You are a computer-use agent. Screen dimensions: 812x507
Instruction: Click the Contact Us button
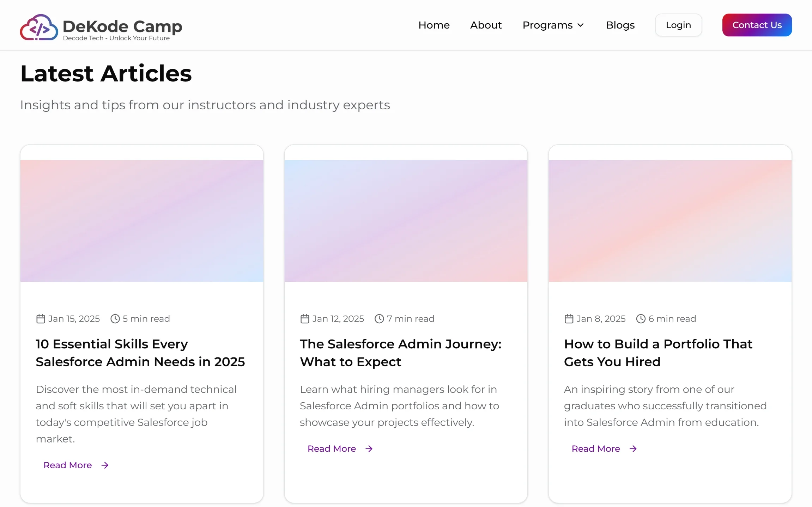point(757,25)
